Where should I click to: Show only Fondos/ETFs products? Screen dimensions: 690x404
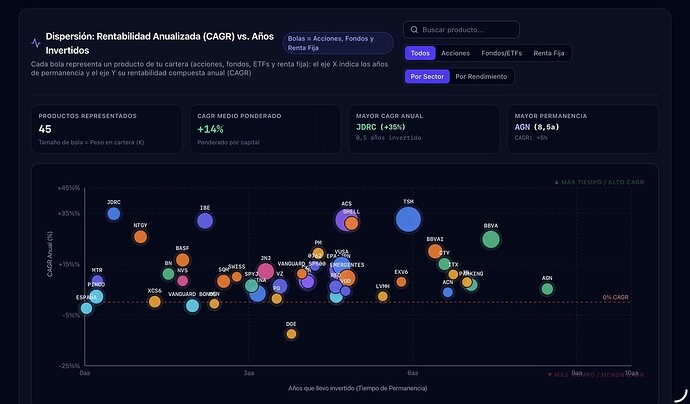pyautogui.click(x=501, y=53)
